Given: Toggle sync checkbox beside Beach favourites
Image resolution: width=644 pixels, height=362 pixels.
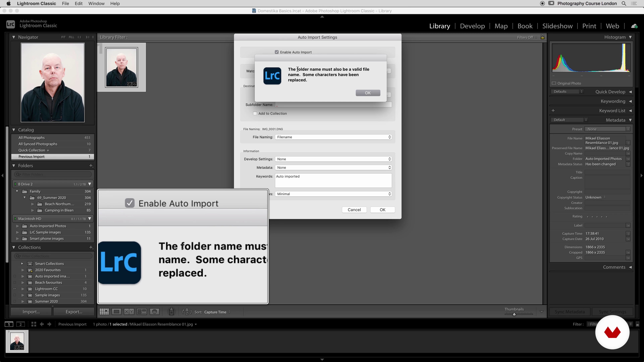Looking at the screenshot, I should point(14,283).
